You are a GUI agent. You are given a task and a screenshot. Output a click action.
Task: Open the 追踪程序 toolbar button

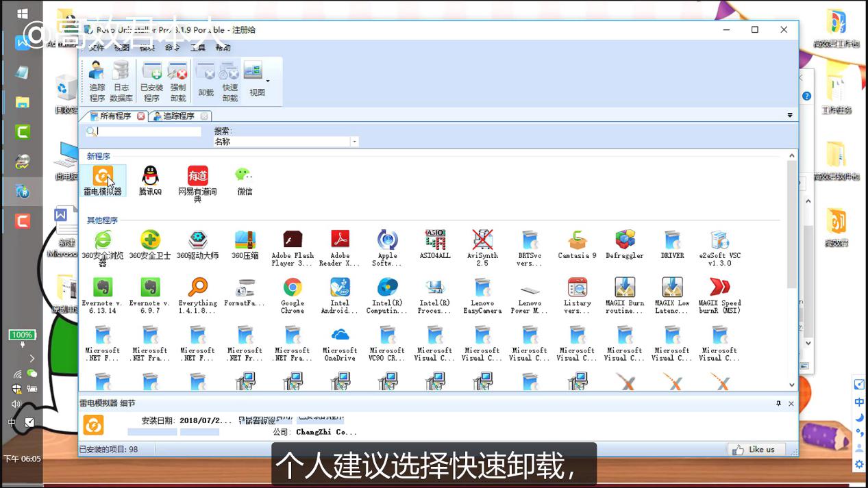tap(97, 81)
